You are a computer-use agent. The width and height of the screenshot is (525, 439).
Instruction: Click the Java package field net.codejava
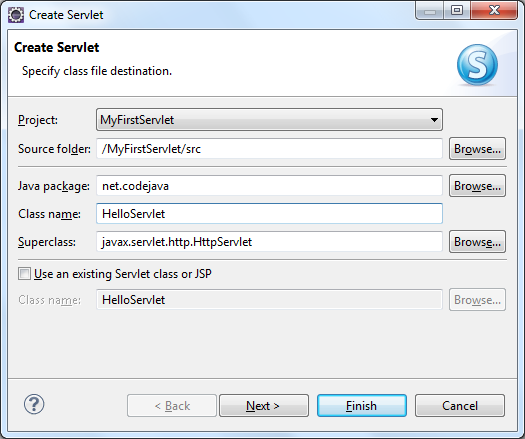tap(269, 186)
